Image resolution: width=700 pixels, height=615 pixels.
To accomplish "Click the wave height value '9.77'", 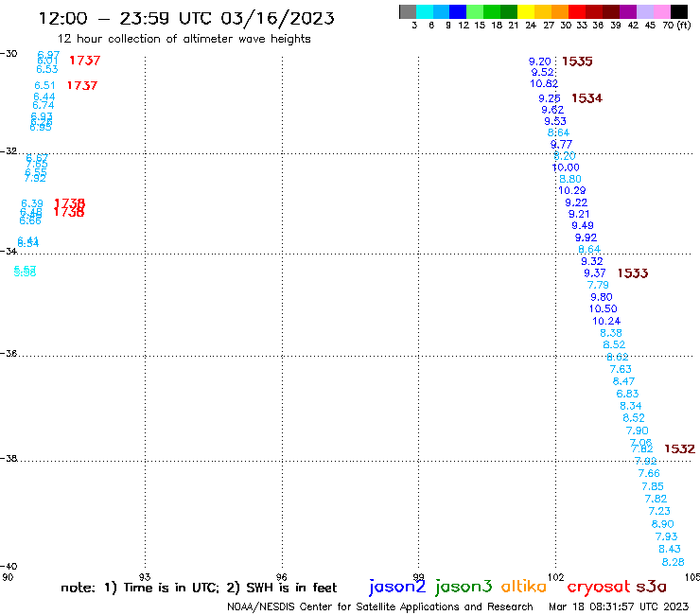I will (561, 144).
